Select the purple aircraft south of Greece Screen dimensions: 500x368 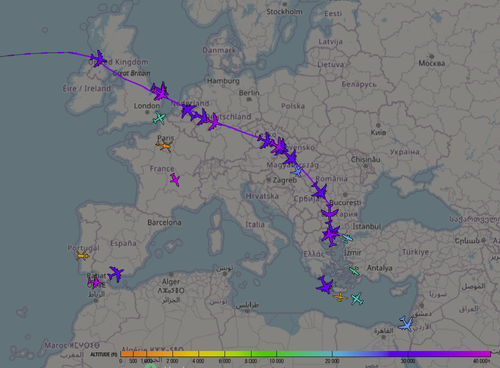coord(324,285)
